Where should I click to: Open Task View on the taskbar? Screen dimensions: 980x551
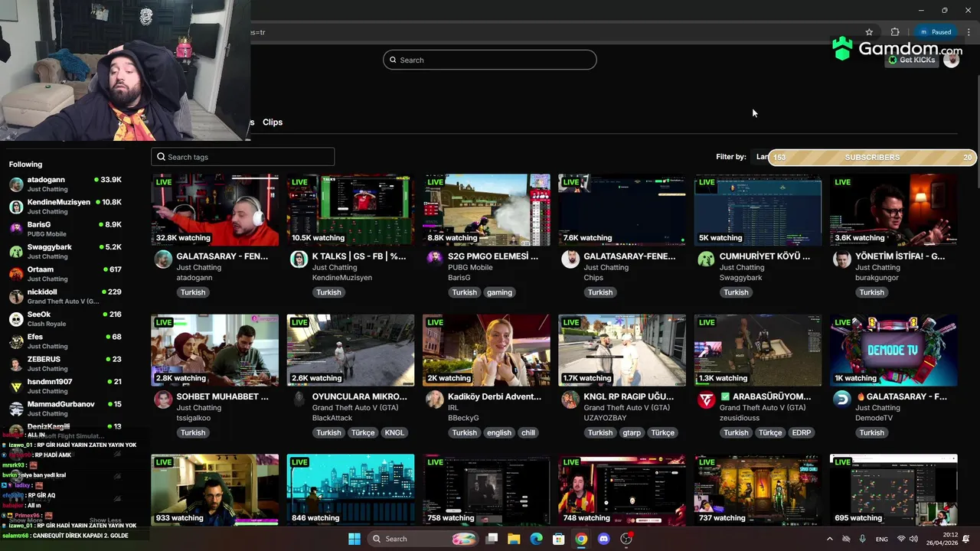pyautogui.click(x=492, y=539)
